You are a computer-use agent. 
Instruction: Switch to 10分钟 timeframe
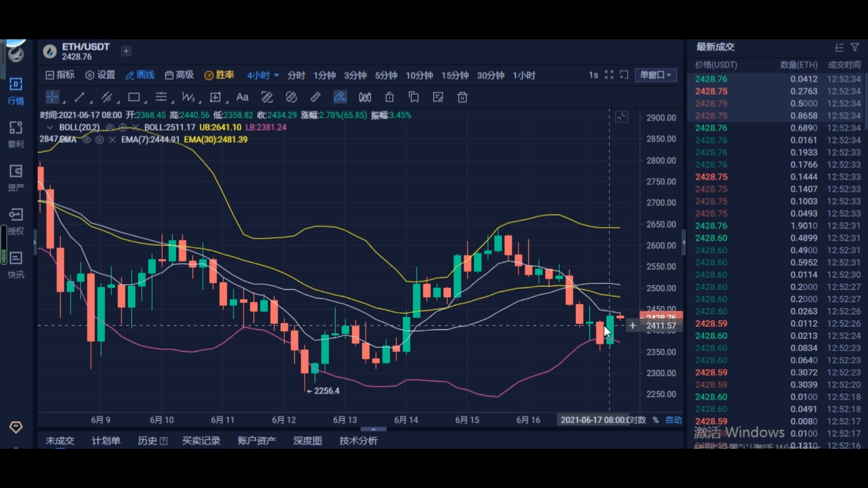click(419, 75)
